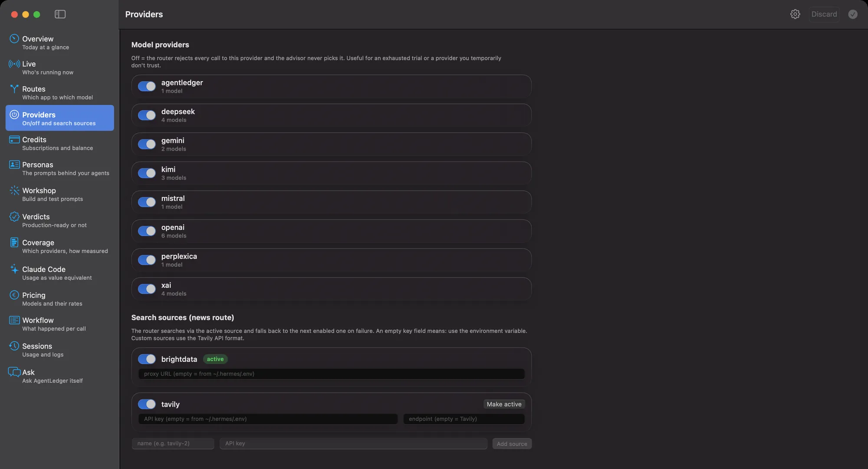
Task: Click the openai '6 models' label
Action: tap(174, 236)
